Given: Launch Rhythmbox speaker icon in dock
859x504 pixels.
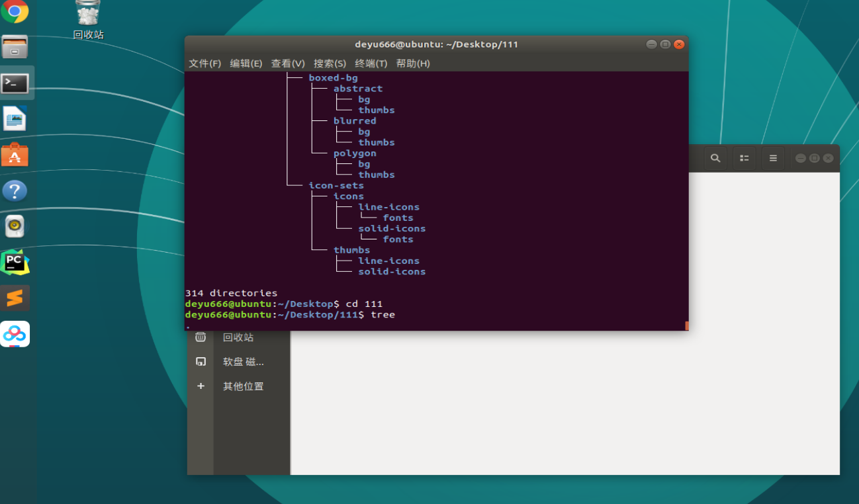Looking at the screenshot, I should pos(15,227).
